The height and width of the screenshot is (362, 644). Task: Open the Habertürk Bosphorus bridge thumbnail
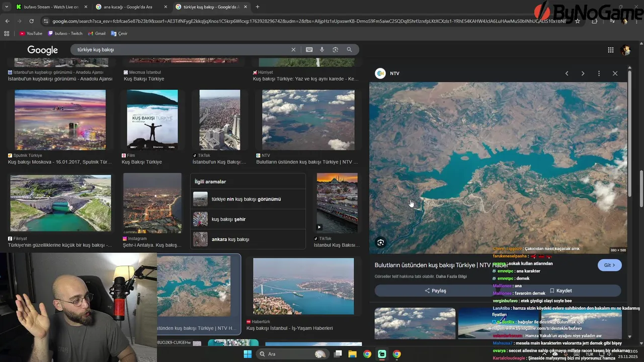click(303, 286)
